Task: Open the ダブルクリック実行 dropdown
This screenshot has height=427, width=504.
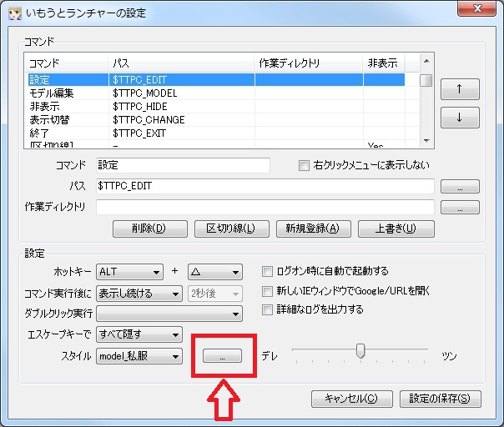Action: [x=169, y=314]
